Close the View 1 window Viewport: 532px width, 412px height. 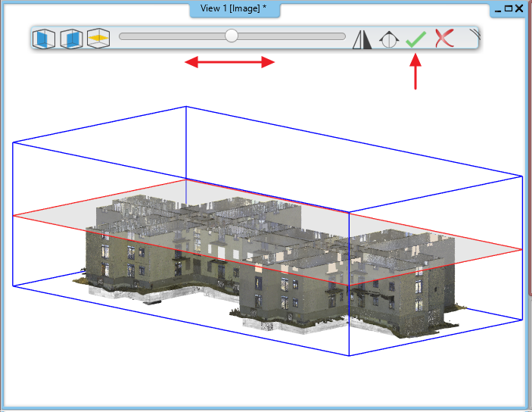coord(519,8)
